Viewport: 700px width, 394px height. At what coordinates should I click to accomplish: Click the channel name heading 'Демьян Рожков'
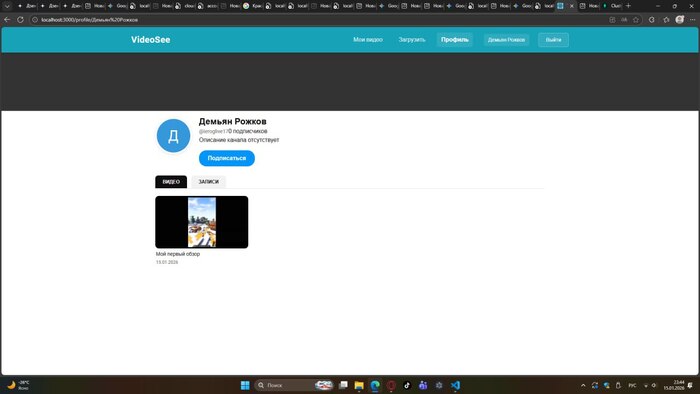pos(233,121)
